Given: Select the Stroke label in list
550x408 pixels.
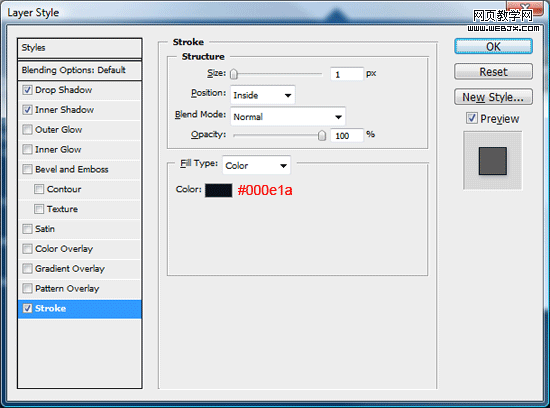Looking at the screenshot, I should pyautogui.click(x=51, y=308).
